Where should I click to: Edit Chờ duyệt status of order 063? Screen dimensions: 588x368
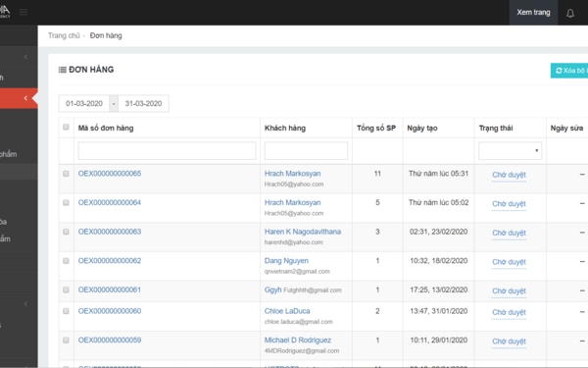pos(509,234)
